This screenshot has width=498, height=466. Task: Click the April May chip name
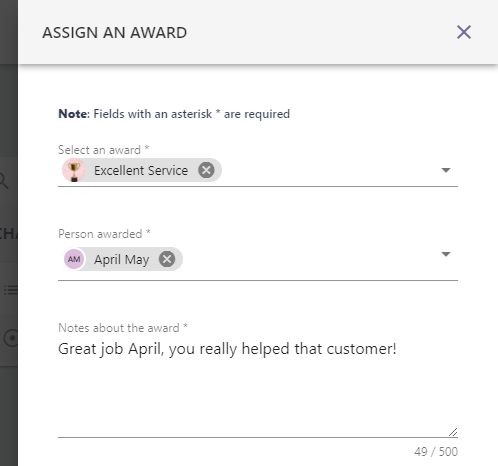tap(121, 259)
